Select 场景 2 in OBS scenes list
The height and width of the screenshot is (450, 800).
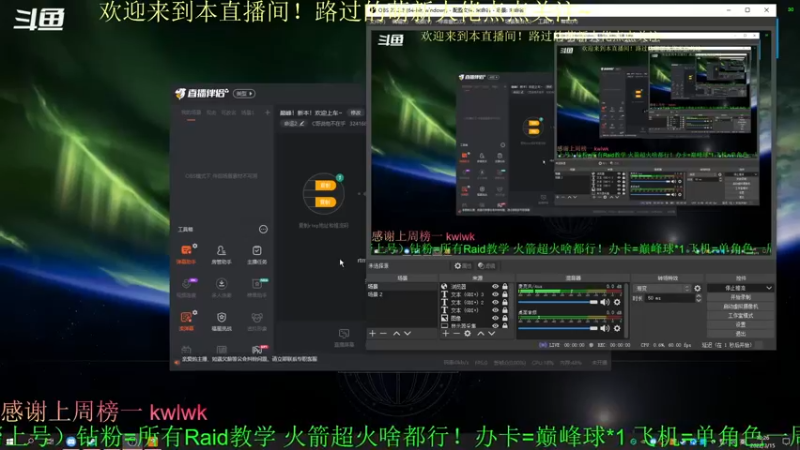[x=402, y=294]
